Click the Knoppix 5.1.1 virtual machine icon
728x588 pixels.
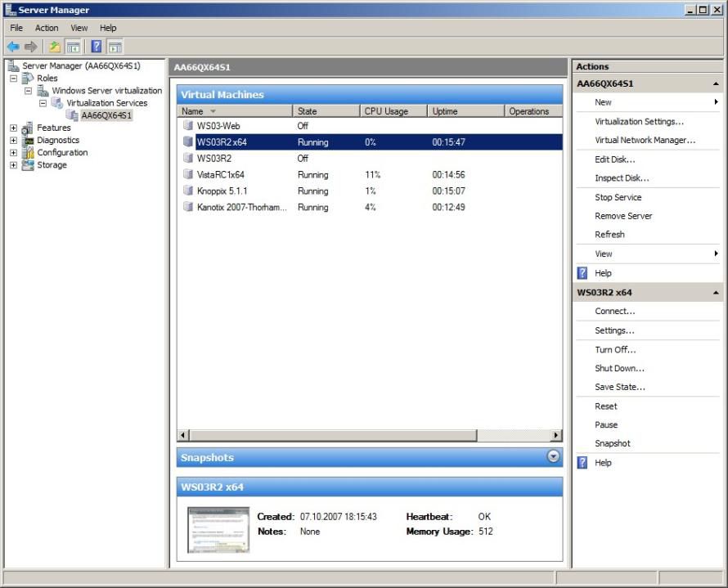pyautogui.click(x=188, y=191)
